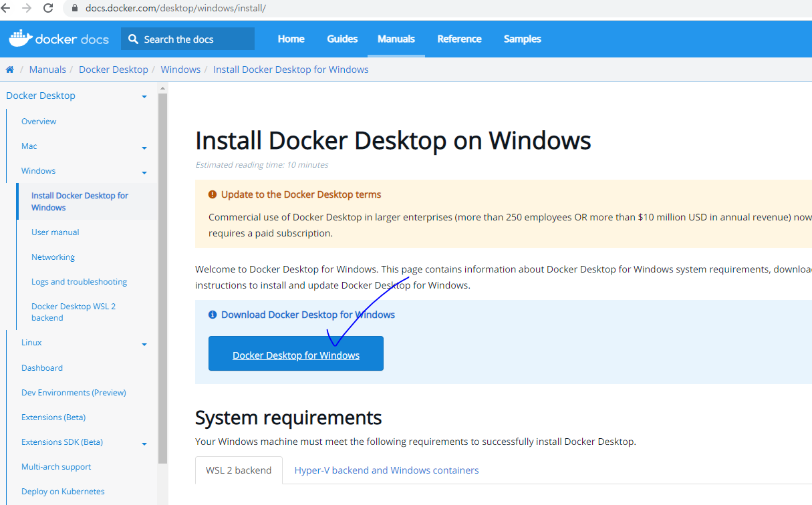The height and width of the screenshot is (505, 812).
Task: Collapse the Windows sidebar arrow
Action: click(144, 172)
